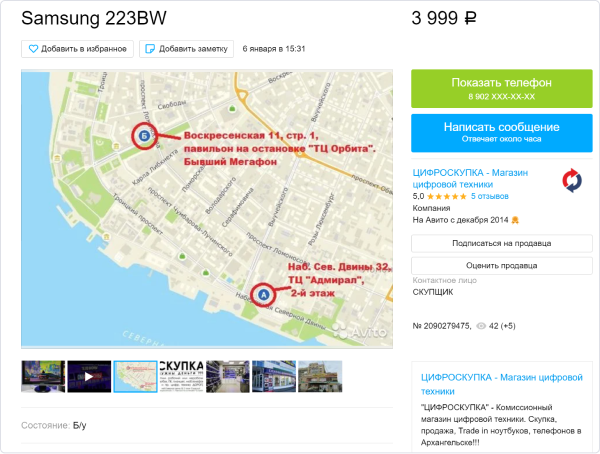The width and height of the screenshot is (600, 454).
Task: Play the video thumbnail in gallery
Action: [89, 376]
